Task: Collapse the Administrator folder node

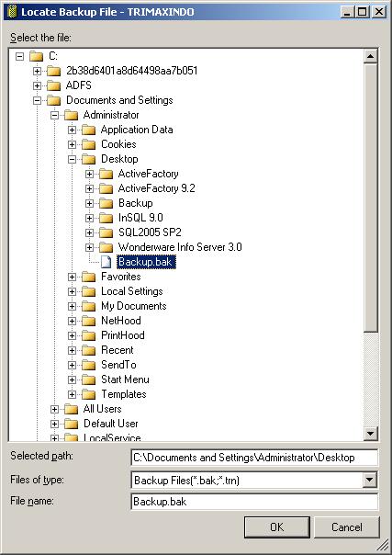Action: 54,115
